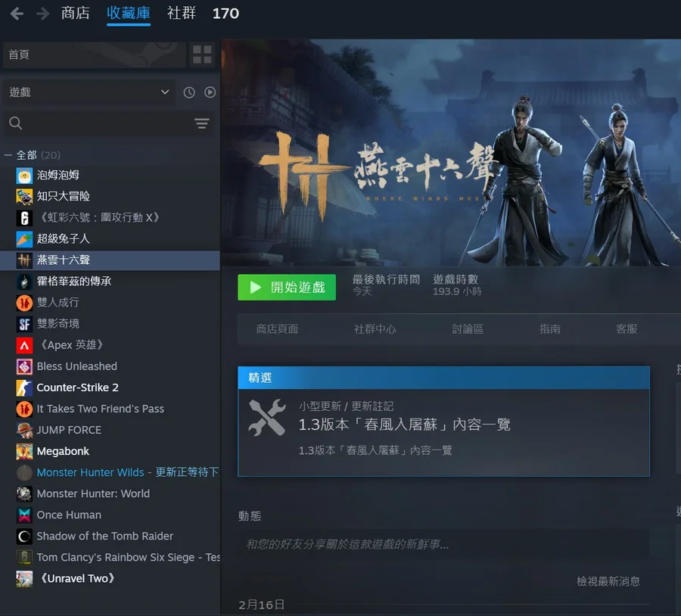Click the activity share text box
Screen dimensions: 681x616
coord(443,544)
